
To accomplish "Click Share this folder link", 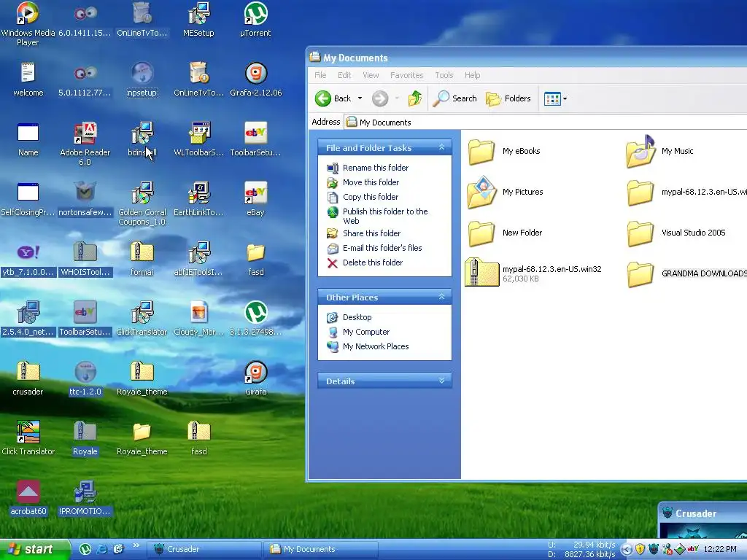I will [371, 233].
